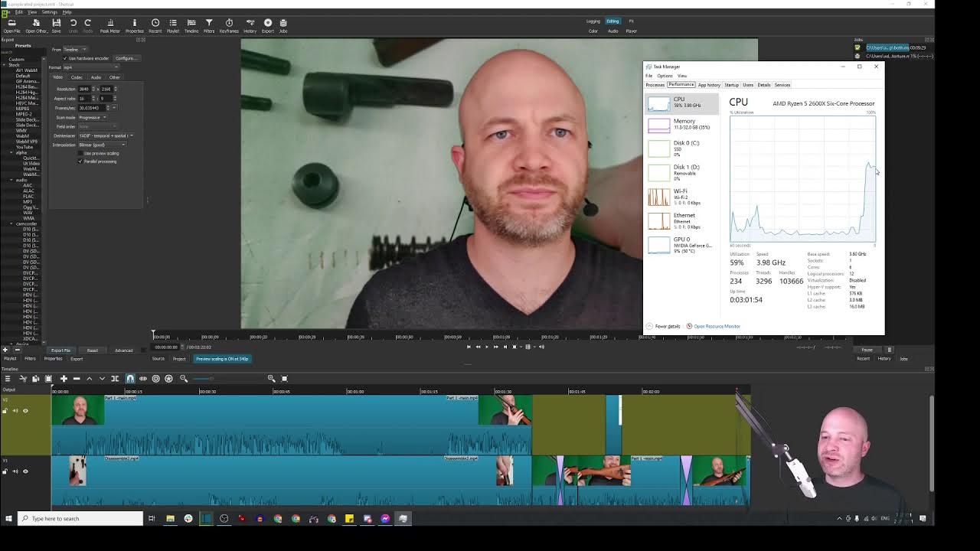Click the Reset button in Export

92,350
